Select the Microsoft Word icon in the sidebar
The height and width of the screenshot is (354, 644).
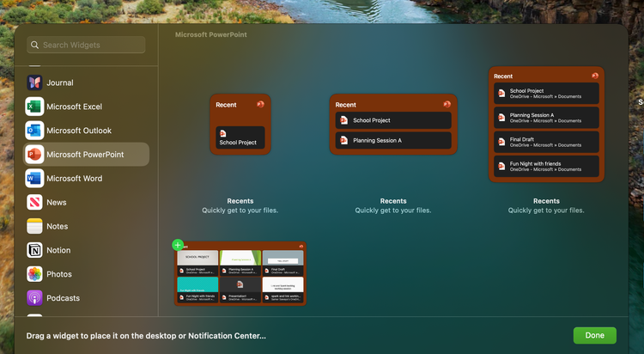click(34, 179)
